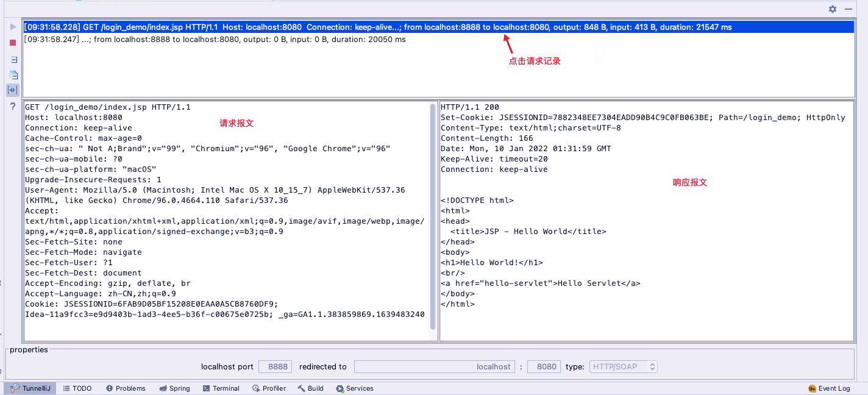The image size is (868, 395).
Task: Select the GET /login_demo/index.jsp request record
Action: (x=438, y=27)
